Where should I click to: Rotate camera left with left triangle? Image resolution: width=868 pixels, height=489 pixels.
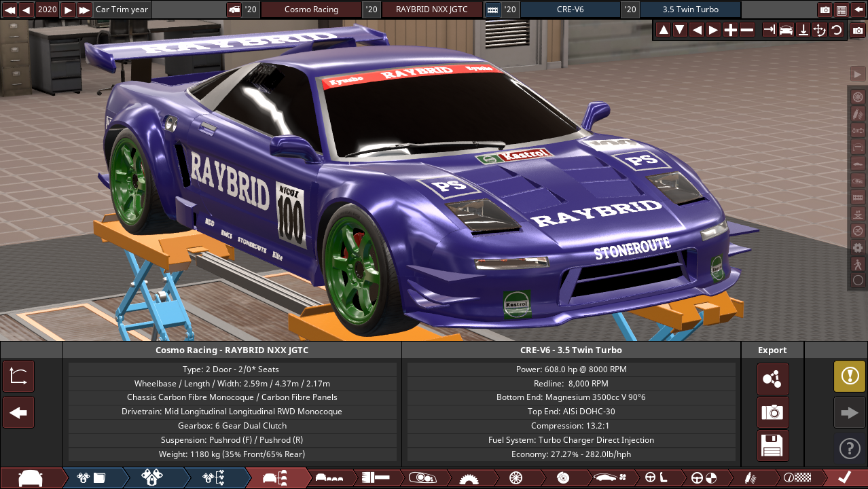click(x=697, y=30)
